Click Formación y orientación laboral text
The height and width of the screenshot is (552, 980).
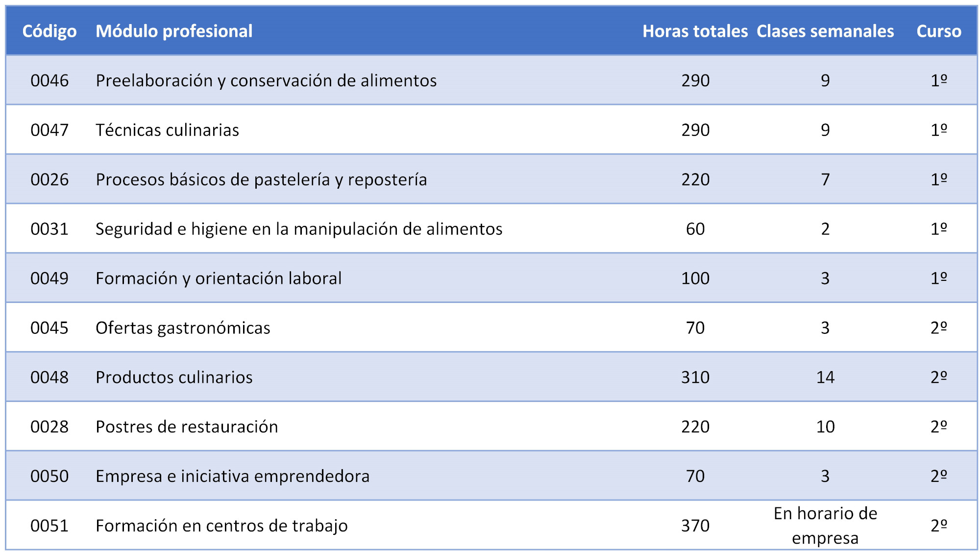tap(219, 278)
